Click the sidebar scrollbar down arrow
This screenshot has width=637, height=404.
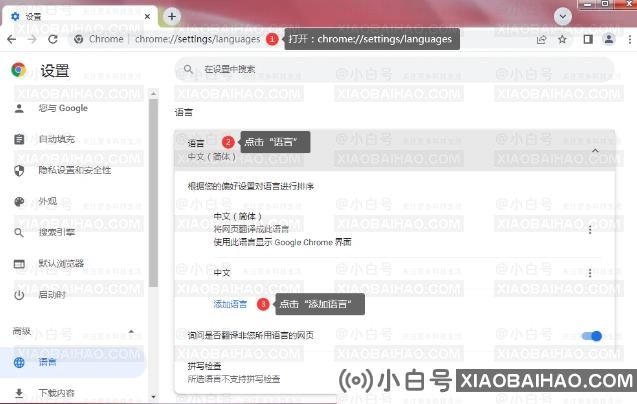coord(153,396)
